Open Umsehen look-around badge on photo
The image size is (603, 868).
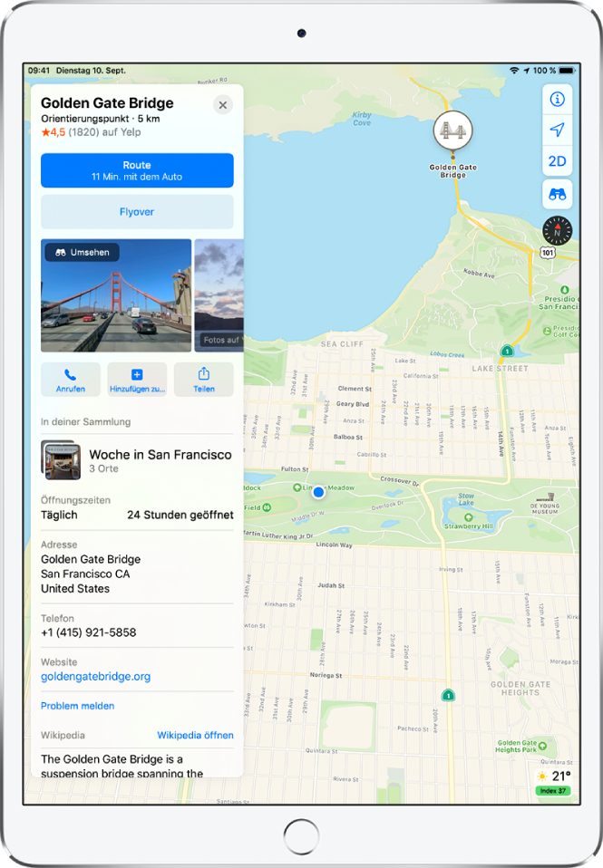(82, 253)
